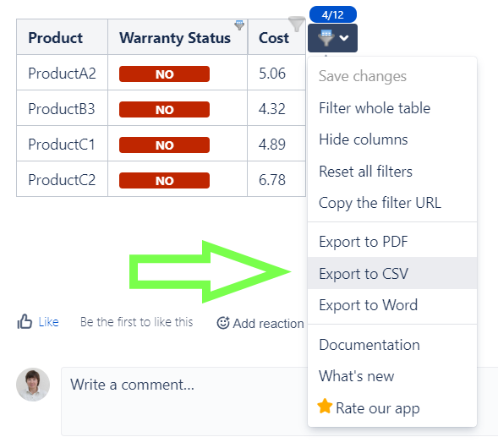Select Export to Word menu entry

[392, 305]
